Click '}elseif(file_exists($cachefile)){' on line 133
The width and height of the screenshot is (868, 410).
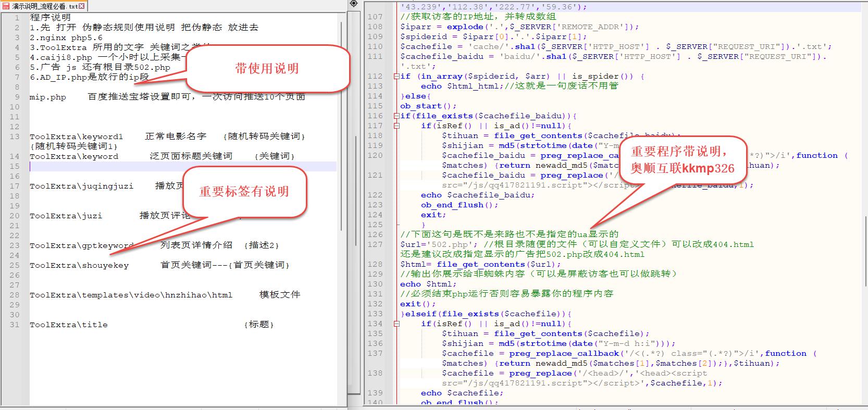(x=486, y=314)
